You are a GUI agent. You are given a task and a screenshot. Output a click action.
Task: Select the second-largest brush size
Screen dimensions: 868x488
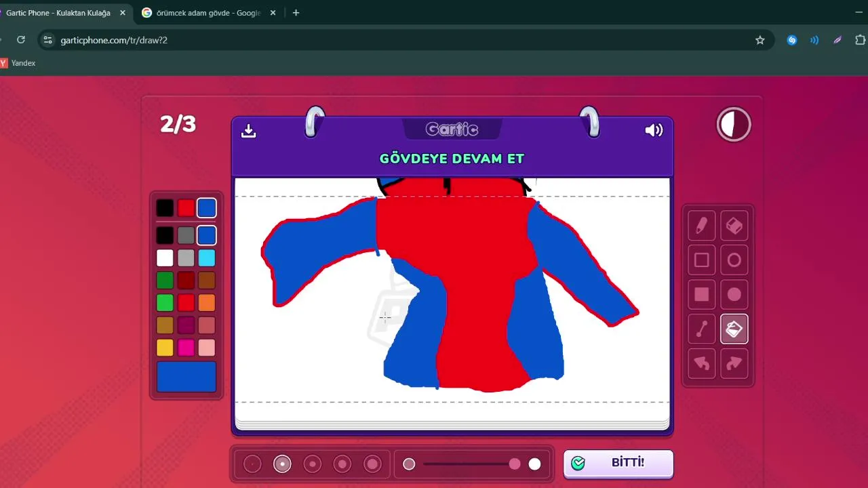click(x=342, y=464)
